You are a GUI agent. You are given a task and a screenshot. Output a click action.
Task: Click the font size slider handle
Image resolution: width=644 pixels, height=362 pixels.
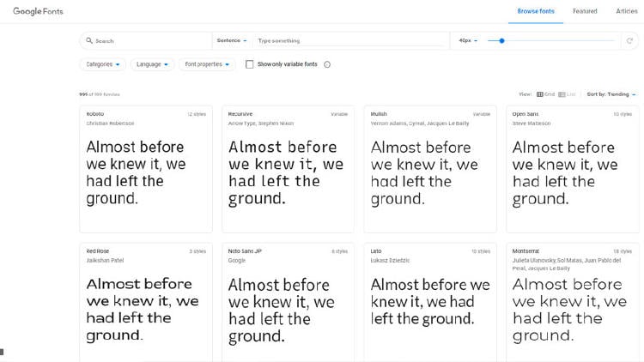[x=501, y=40]
